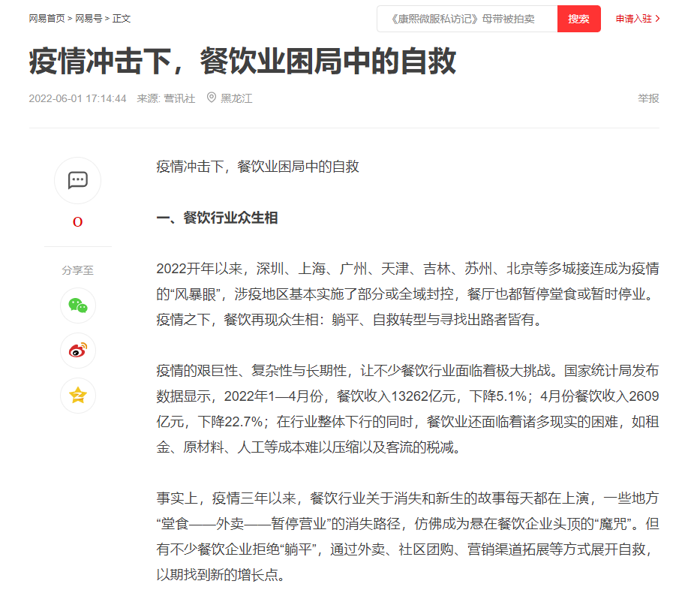This screenshot has height=590, width=700.
Task: Go to 网易号 breadcrumb
Action: (89, 18)
